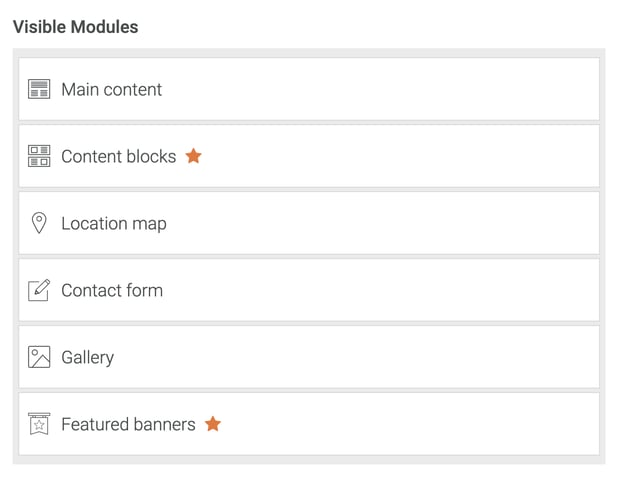Click empty area of Main content row
The width and height of the screenshot is (621, 482).
[400, 90]
